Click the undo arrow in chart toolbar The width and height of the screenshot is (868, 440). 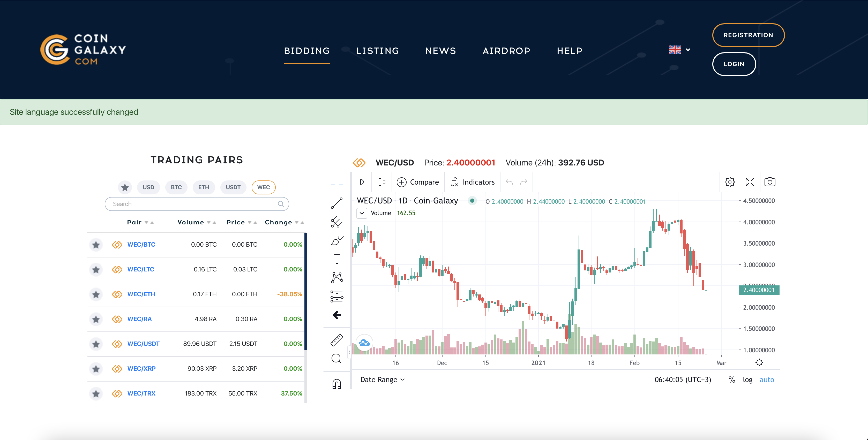pos(509,182)
